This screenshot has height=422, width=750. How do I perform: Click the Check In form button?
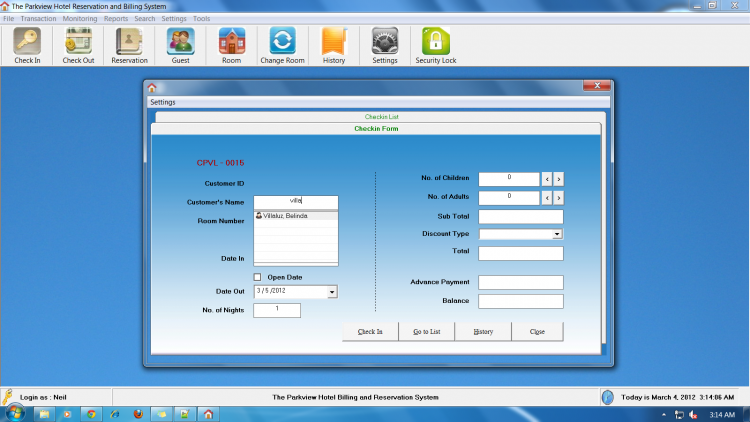point(370,332)
